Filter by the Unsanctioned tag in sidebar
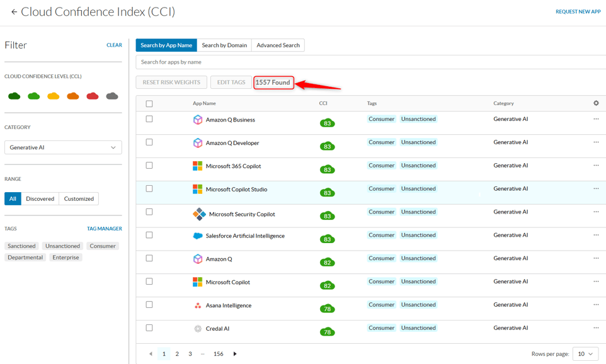Screen dimensions: 606x364 coord(62,246)
